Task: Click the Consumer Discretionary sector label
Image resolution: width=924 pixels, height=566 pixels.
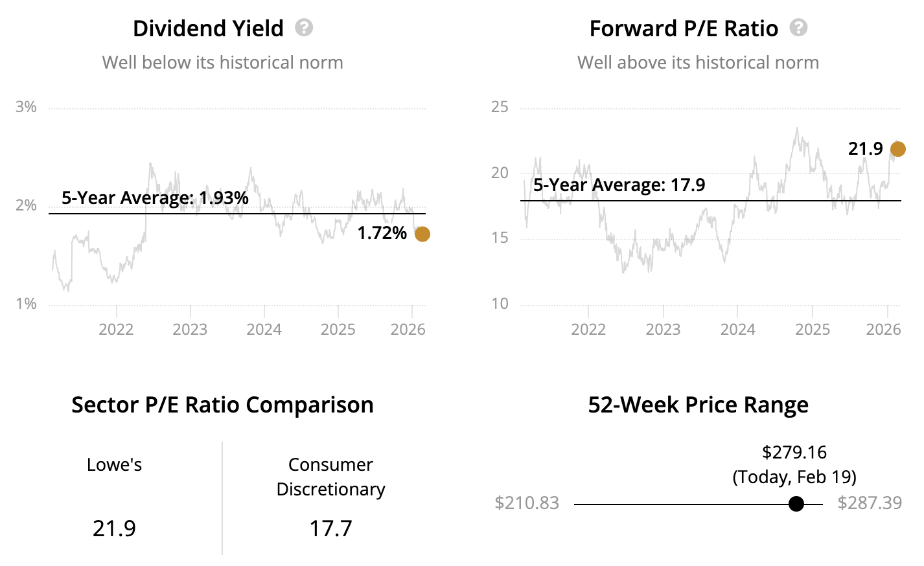Action: point(330,477)
